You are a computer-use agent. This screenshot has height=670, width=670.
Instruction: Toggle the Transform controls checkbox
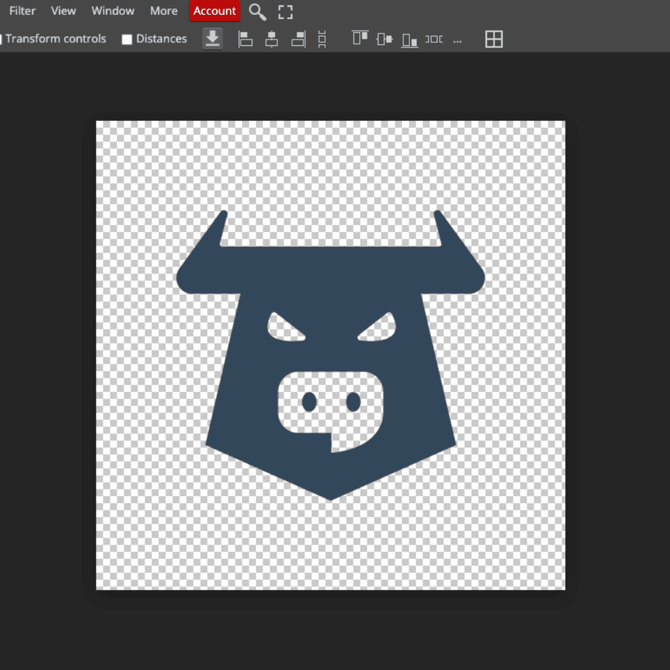[1, 40]
